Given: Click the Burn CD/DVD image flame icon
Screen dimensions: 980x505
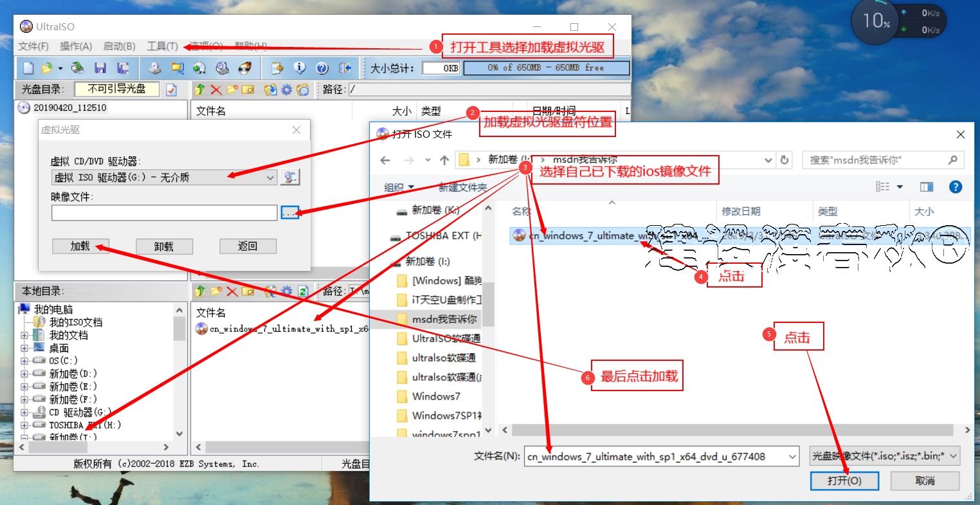Looking at the screenshot, I should [x=245, y=68].
